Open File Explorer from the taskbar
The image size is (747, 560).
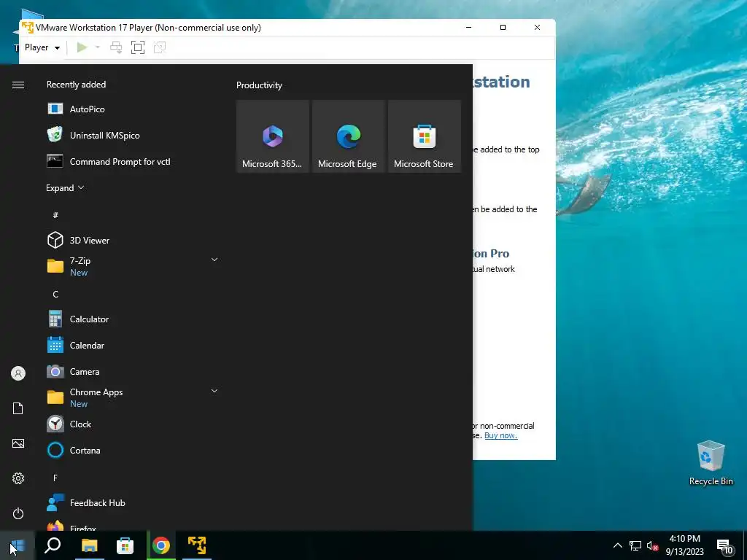(89, 545)
